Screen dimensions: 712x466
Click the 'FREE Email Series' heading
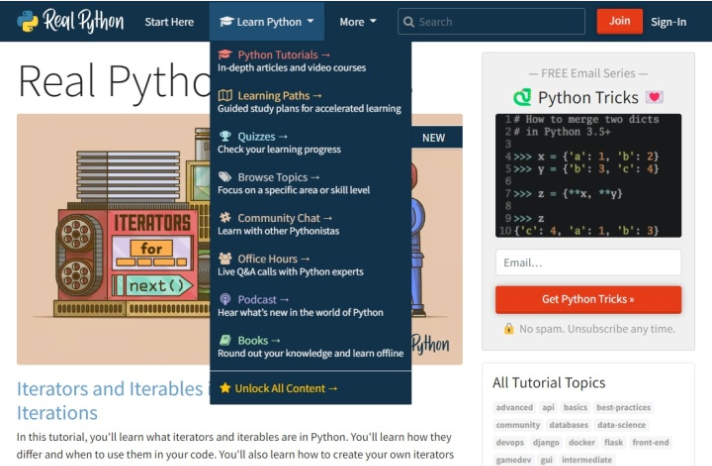(x=588, y=73)
